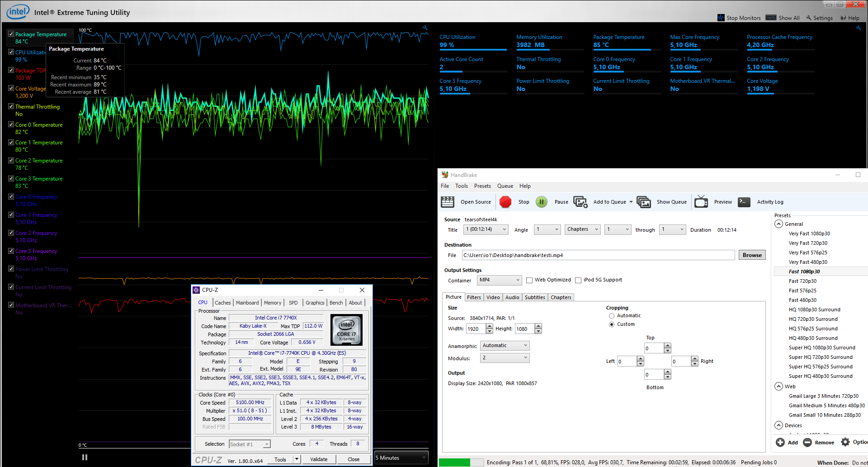Open the Container MP4 dropdown
Screen dimensions: 868x467
point(499,280)
